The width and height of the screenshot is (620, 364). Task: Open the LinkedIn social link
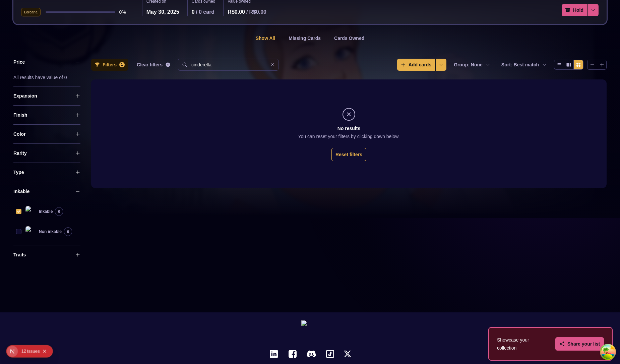(x=274, y=354)
